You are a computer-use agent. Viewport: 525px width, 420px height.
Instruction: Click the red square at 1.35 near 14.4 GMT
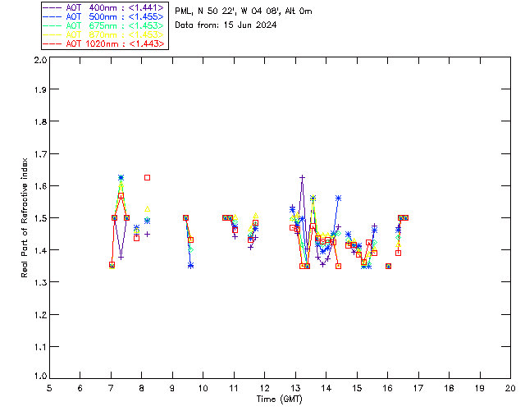pyautogui.click(x=339, y=267)
